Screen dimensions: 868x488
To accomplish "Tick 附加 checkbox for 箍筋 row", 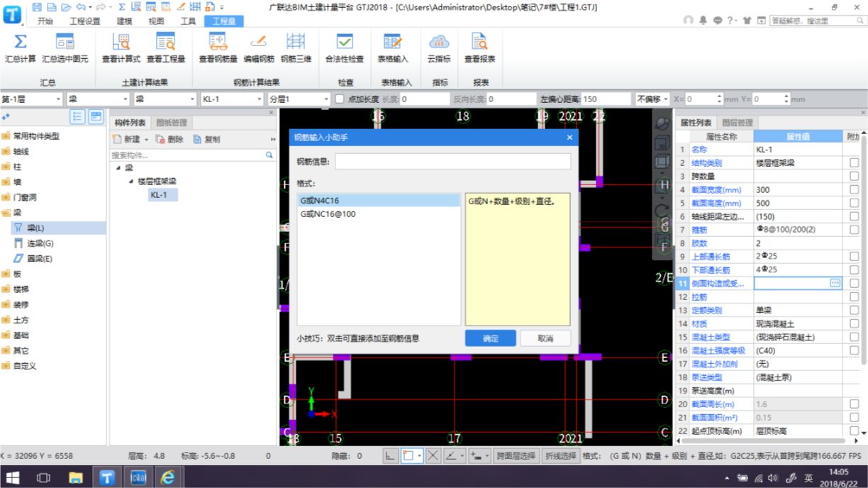I will pyautogui.click(x=854, y=230).
